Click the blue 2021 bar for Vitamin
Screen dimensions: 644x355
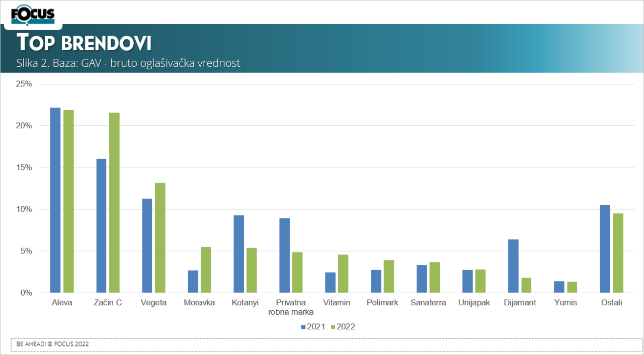click(x=330, y=283)
